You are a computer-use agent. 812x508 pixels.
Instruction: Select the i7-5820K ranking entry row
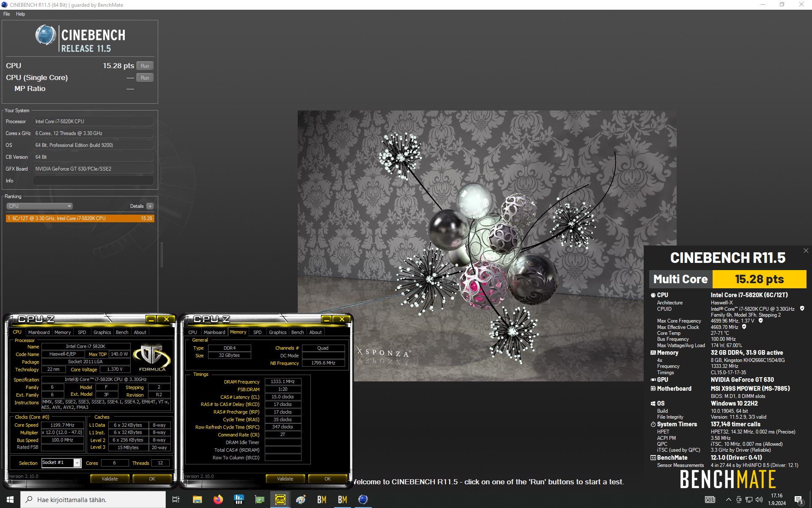coord(80,218)
